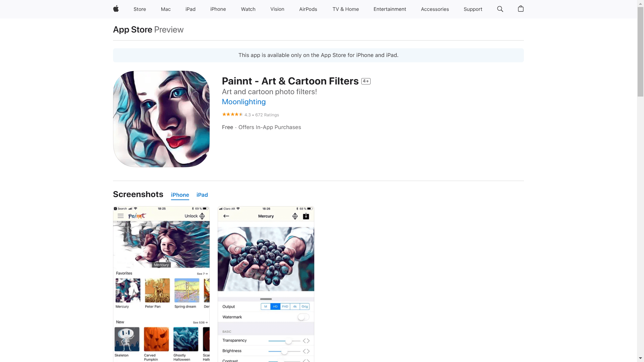Go to App Store from the header
This screenshot has height=362, width=644.
click(x=132, y=29)
